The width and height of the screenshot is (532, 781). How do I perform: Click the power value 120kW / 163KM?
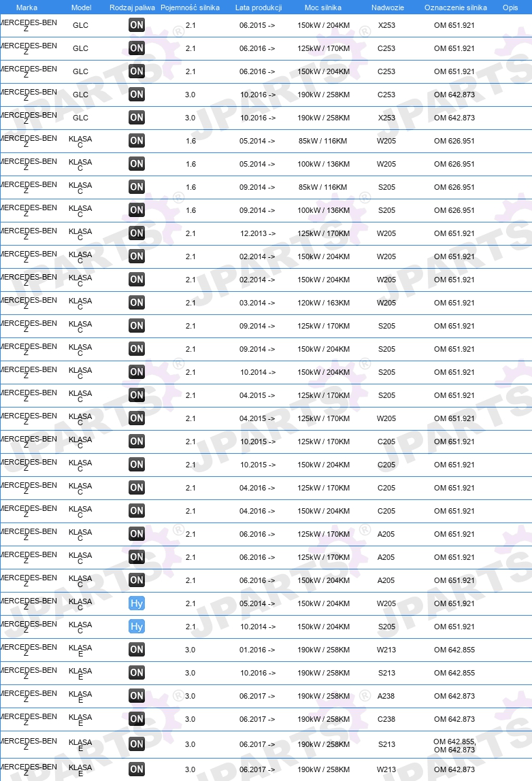323,303
